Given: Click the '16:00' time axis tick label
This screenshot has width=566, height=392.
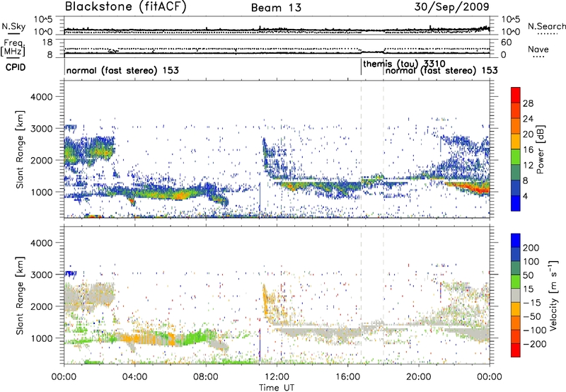Looking at the screenshot, I should (347, 377).
